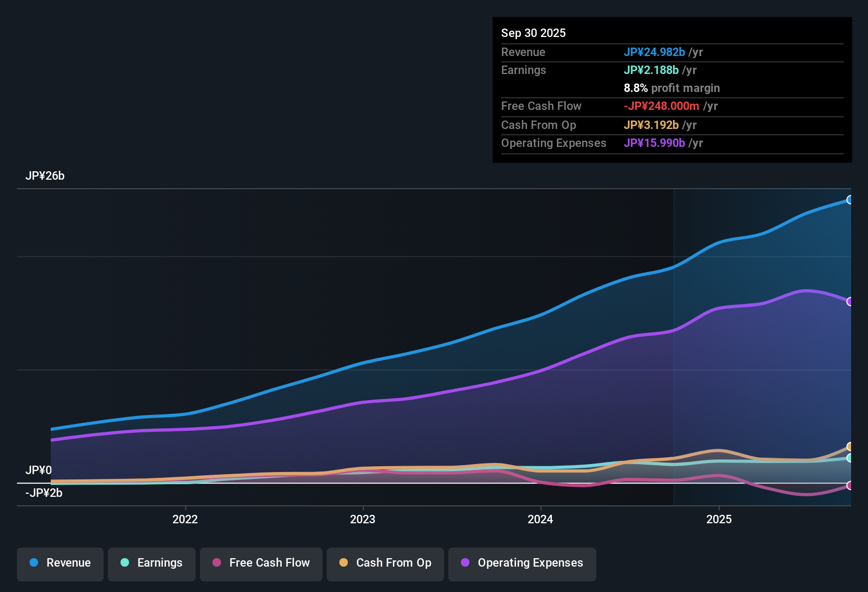Collapse the Free Cash Flow legend item
868x592 pixels.
(x=261, y=563)
